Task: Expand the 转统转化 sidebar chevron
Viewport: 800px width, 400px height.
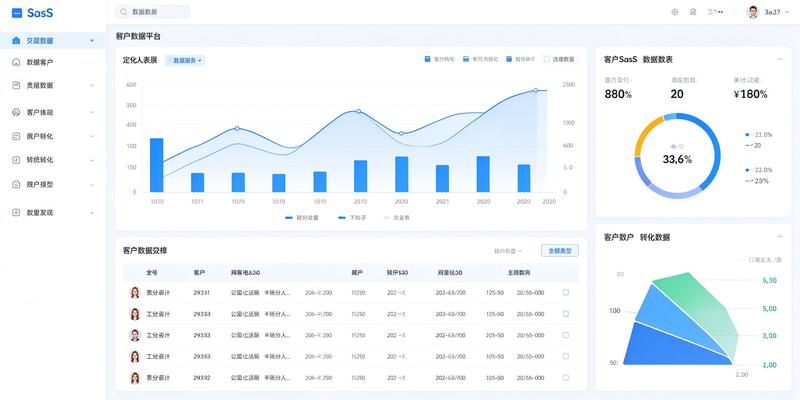Action: point(92,160)
